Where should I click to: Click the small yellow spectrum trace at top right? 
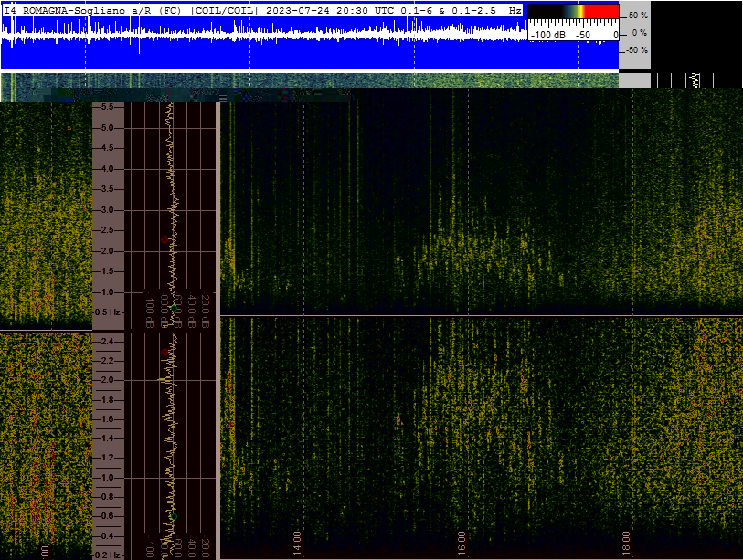coord(695,80)
